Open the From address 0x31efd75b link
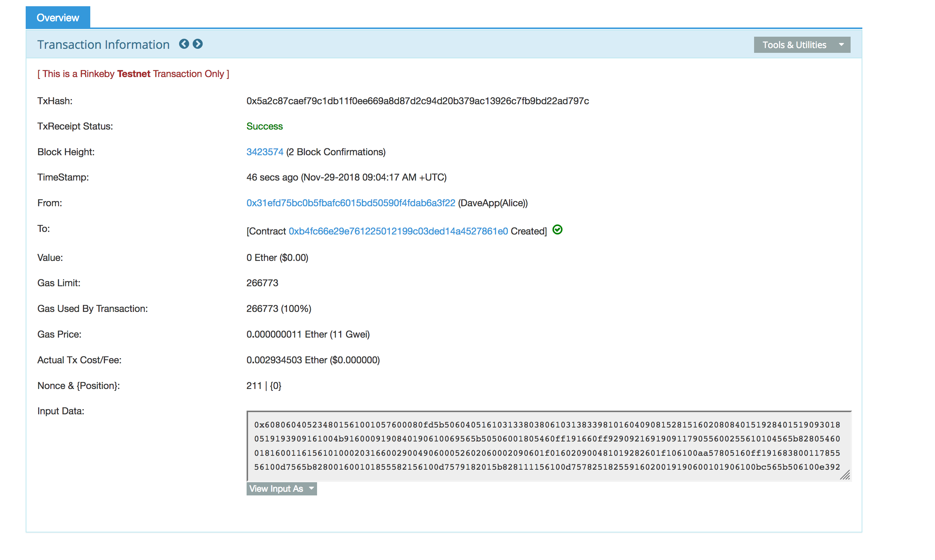Image resolution: width=935 pixels, height=560 pixels. coord(350,203)
